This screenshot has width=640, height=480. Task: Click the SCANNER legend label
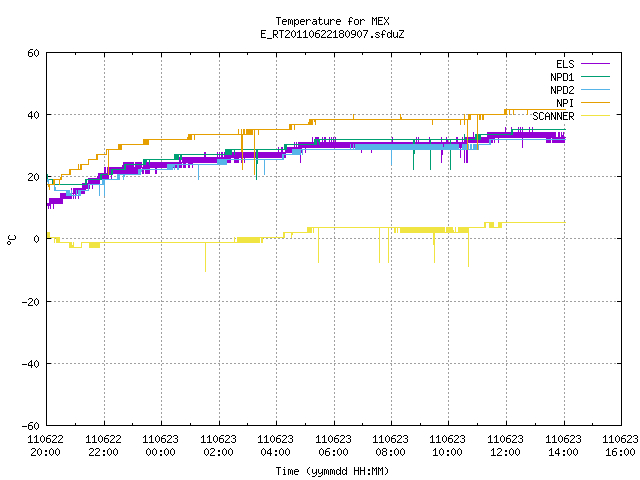[553, 116]
